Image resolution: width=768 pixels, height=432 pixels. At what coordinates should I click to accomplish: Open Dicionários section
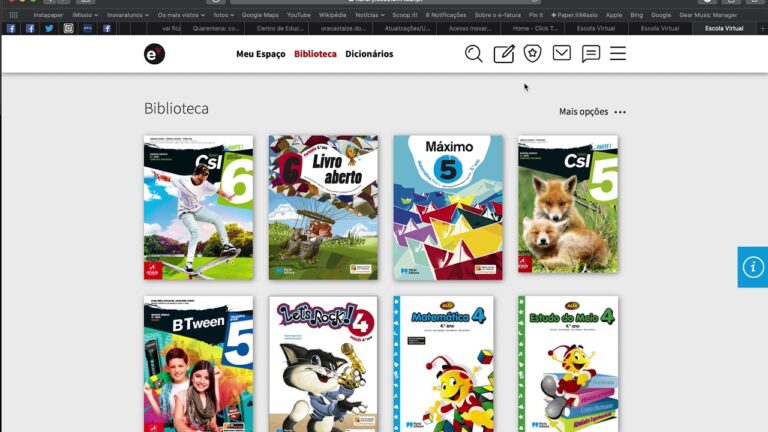[369, 54]
